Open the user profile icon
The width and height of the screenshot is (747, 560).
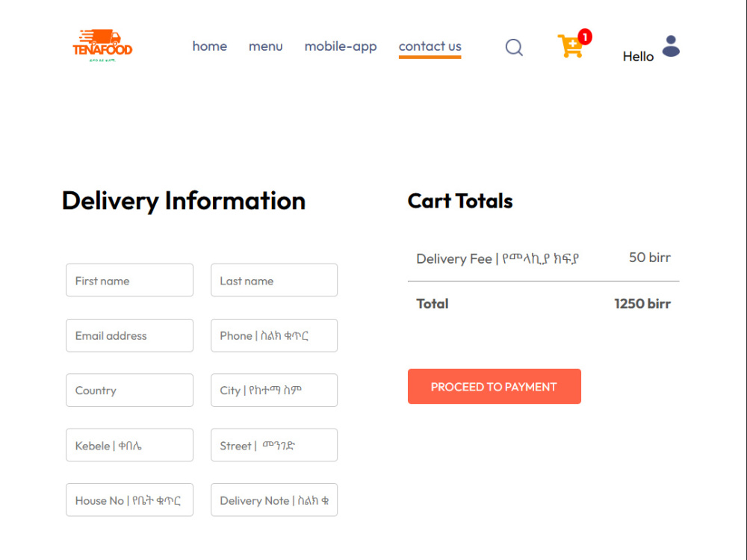point(671,46)
